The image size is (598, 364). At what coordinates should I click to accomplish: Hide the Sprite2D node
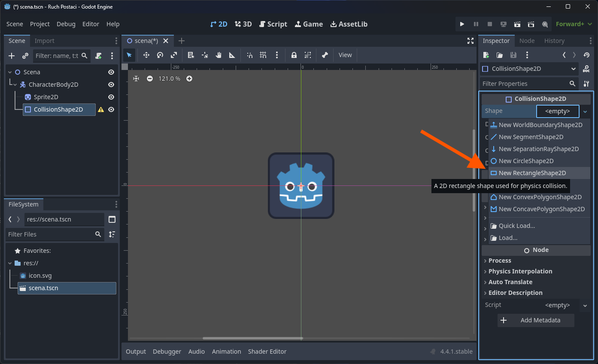[111, 97]
